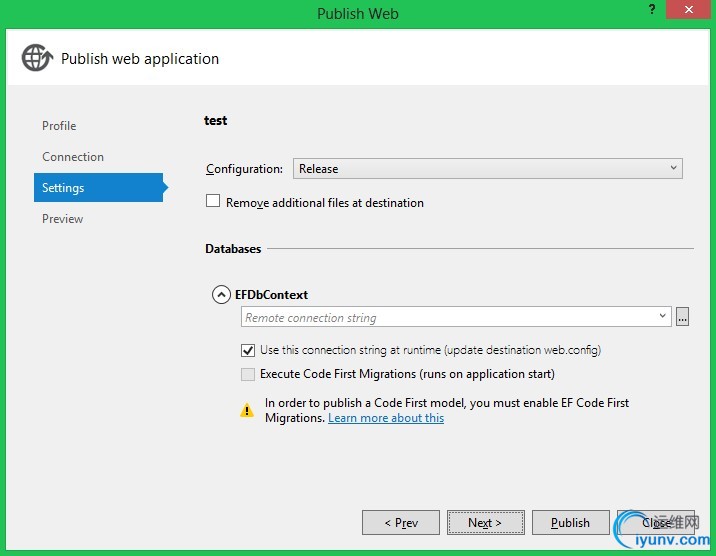Click the test profile name text
This screenshot has height=556, width=716.
tap(215, 121)
